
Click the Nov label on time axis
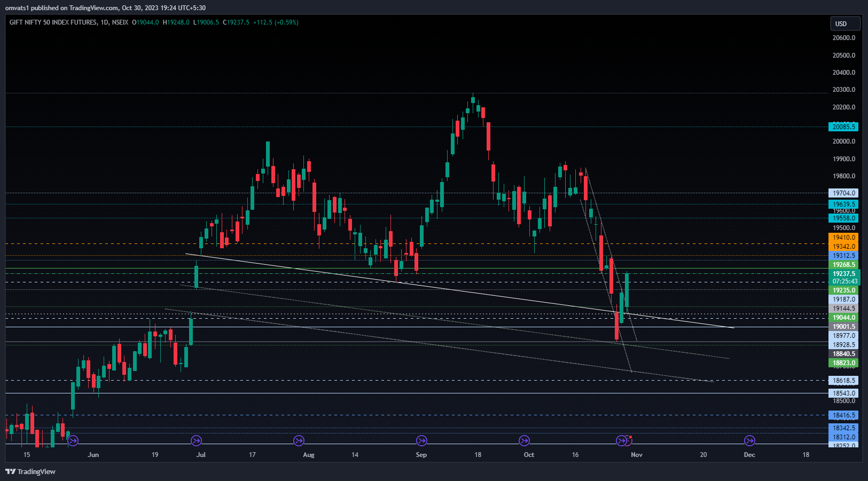click(637, 455)
